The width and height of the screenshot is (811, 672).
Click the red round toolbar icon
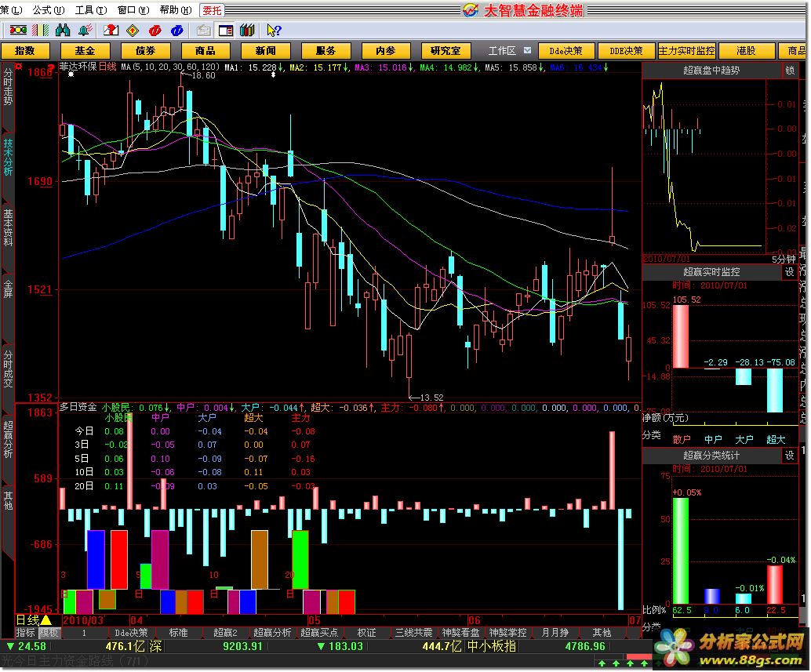(x=155, y=31)
